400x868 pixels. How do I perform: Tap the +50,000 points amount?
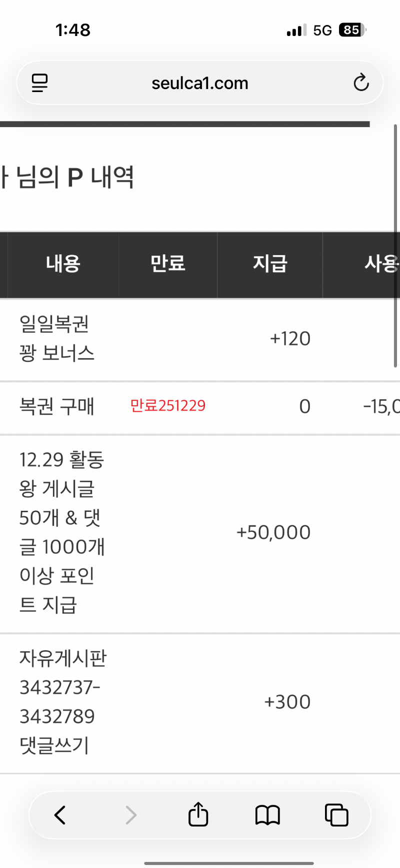(x=273, y=532)
